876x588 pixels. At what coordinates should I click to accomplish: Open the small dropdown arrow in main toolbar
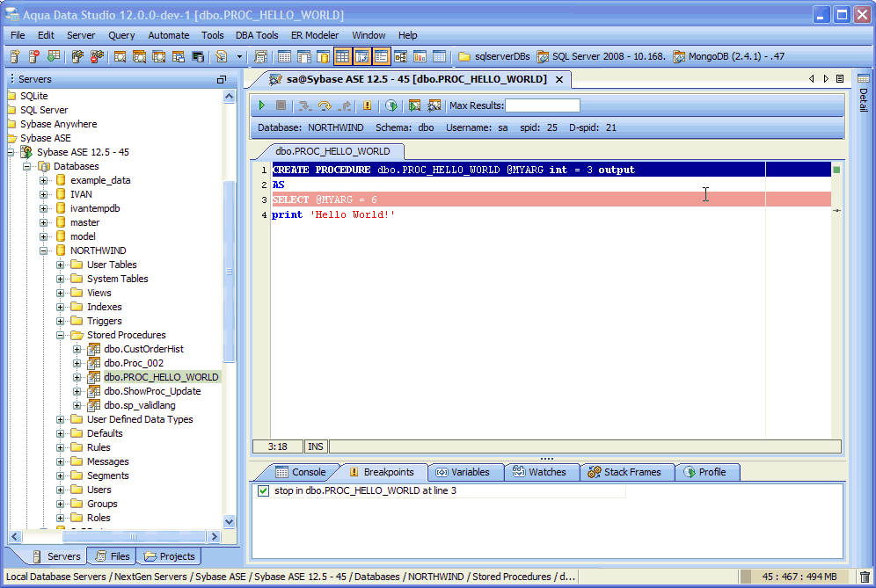pyautogui.click(x=240, y=56)
